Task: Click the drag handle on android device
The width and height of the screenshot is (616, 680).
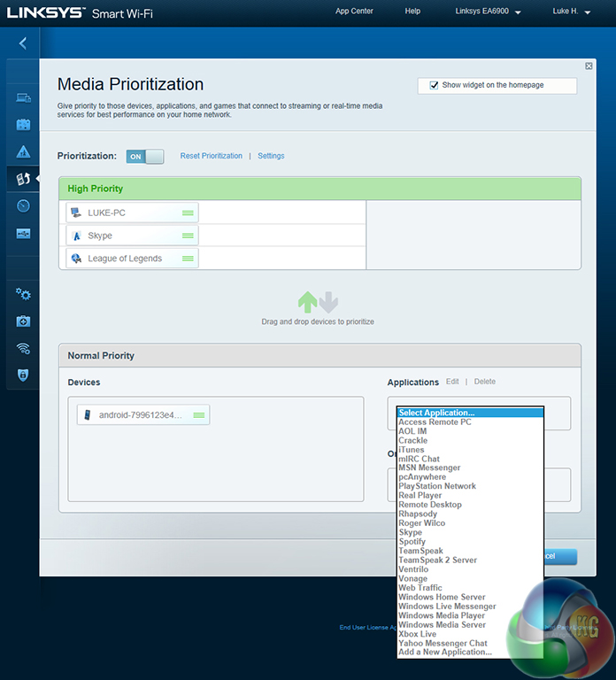Action: [x=199, y=415]
